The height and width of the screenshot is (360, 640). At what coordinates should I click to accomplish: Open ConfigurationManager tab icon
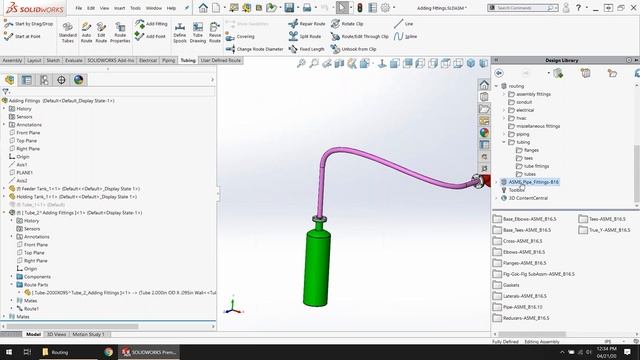click(44, 80)
